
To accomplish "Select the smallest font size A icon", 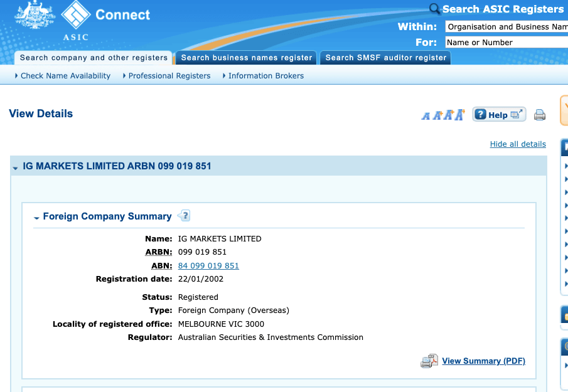I will (426, 116).
